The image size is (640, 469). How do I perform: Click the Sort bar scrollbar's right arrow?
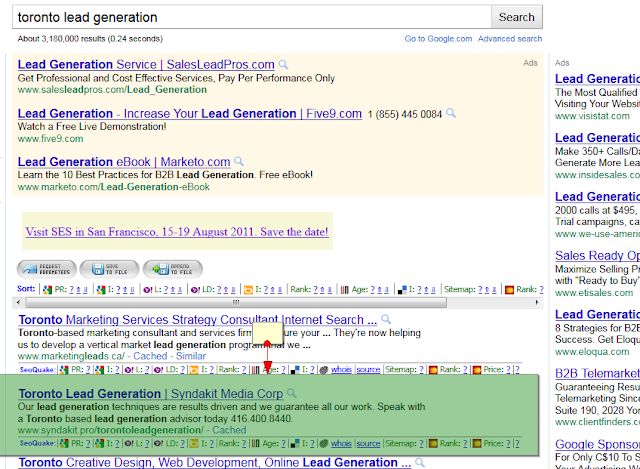537,302
